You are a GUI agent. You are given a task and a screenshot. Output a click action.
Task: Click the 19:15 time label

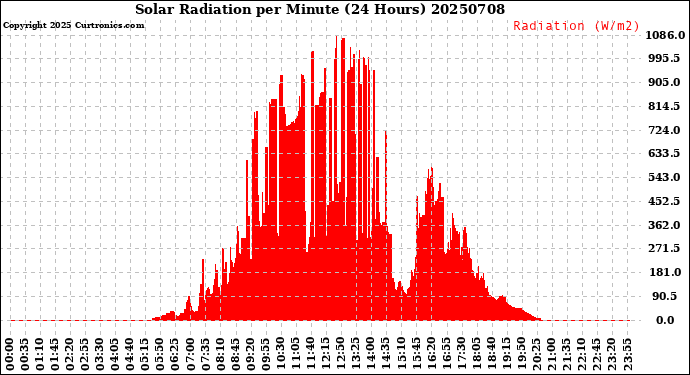[x=506, y=355]
